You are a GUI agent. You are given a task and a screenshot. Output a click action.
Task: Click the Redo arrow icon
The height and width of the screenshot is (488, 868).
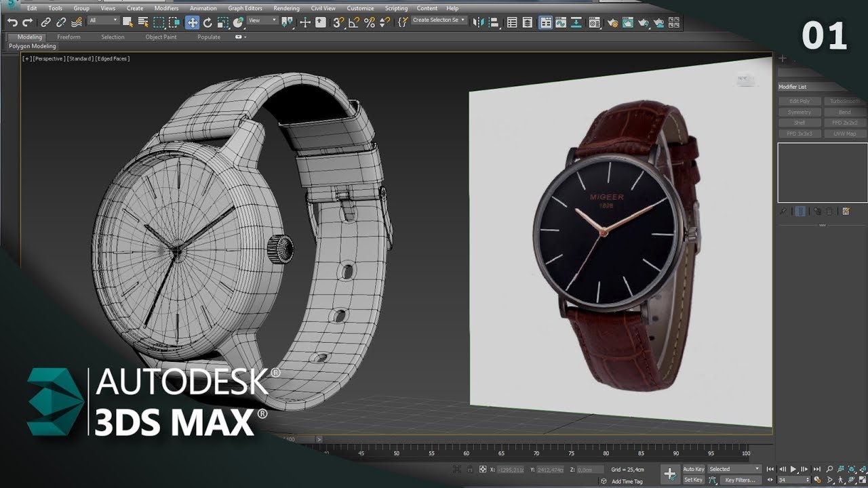(x=27, y=22)
